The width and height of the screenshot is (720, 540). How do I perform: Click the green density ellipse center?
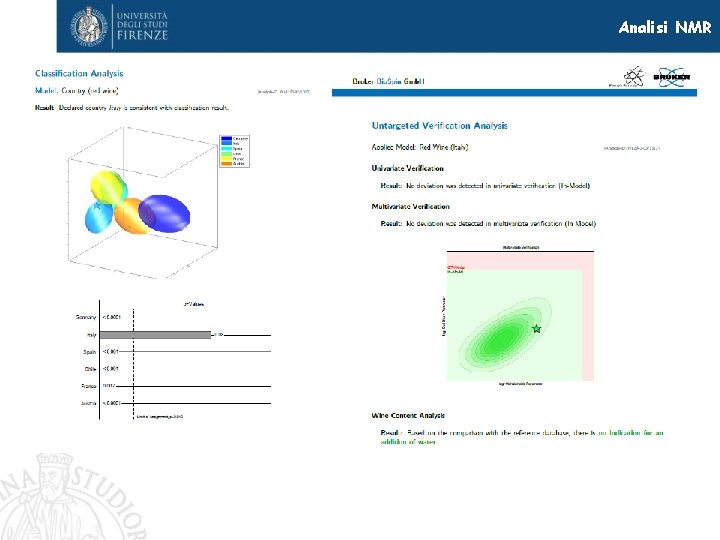tap(501, 339)
